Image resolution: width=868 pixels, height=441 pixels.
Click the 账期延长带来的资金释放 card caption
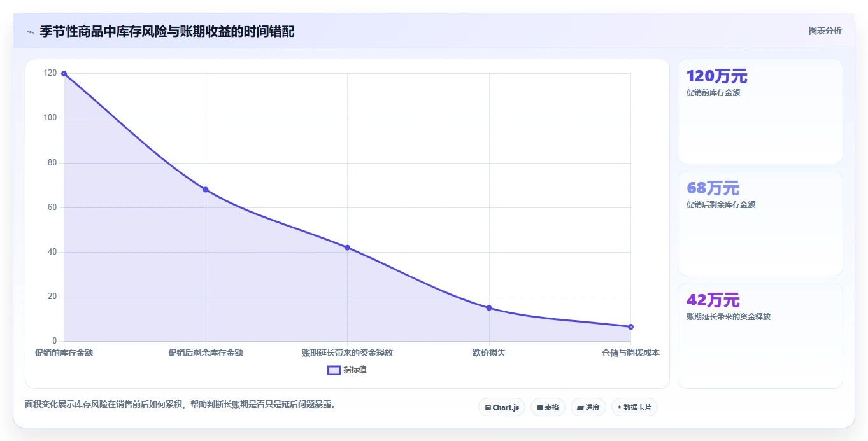pos(729,317)
